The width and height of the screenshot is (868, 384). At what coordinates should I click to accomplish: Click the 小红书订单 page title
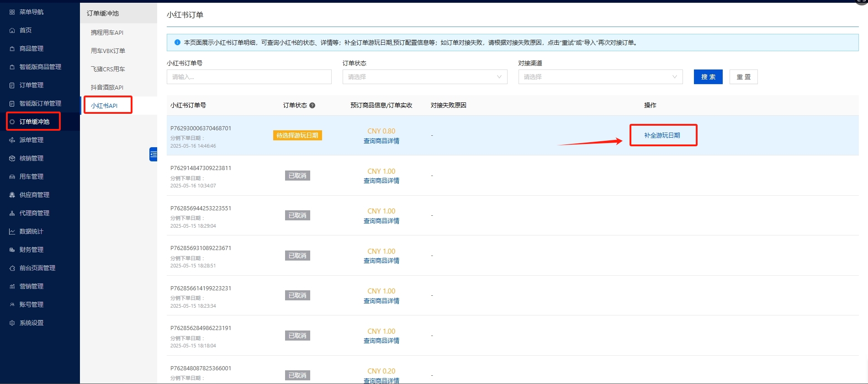185,15
